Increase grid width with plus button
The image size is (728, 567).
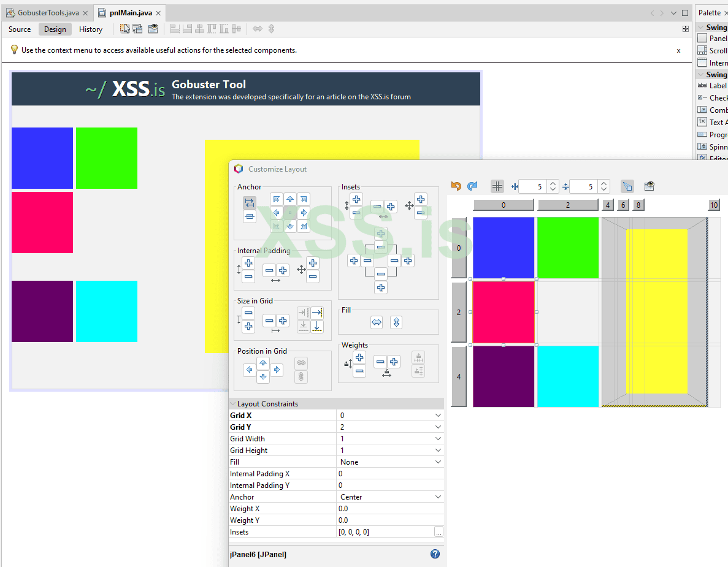coord(283,321)
